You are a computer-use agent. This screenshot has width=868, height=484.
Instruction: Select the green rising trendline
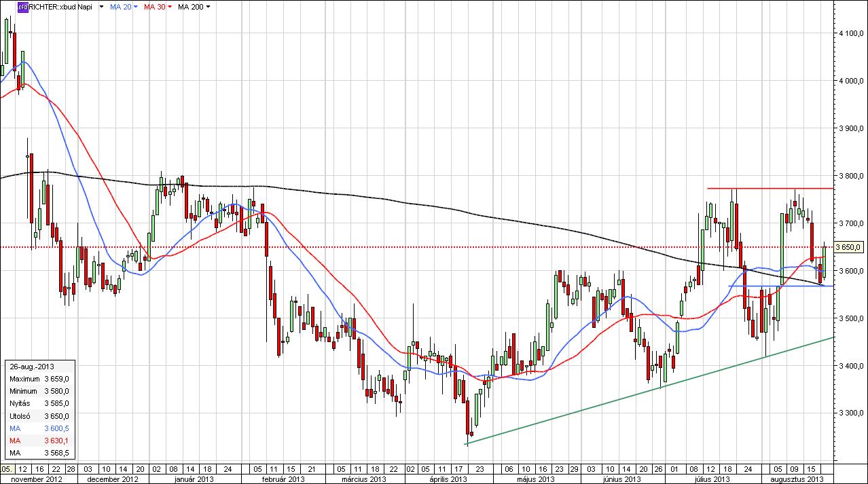[649, 390]
